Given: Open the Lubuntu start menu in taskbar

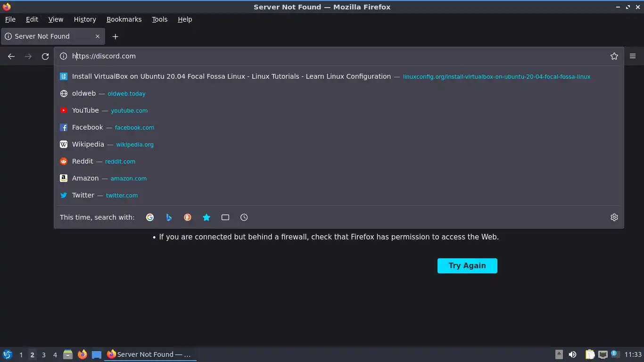Looking at the screenshot, I should pos(8,354).
